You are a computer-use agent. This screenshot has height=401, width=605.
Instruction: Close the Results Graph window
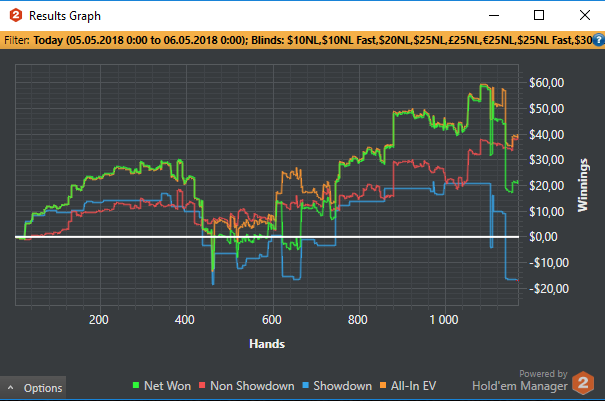[x=585, y=15]
